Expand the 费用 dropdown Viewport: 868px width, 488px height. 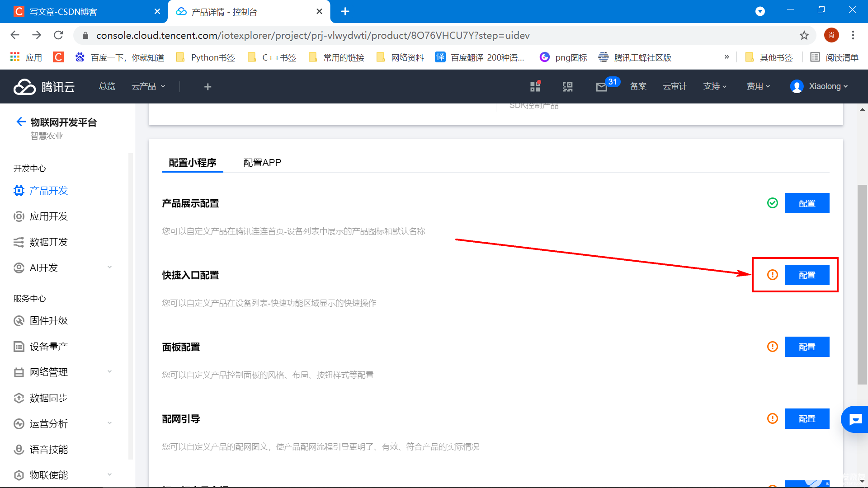pos(758,86)
